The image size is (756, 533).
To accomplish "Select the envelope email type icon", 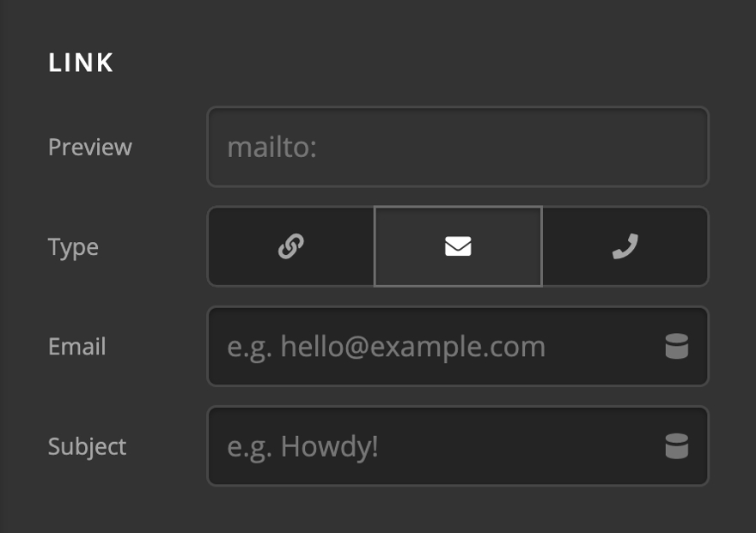I will pos(458,247).
